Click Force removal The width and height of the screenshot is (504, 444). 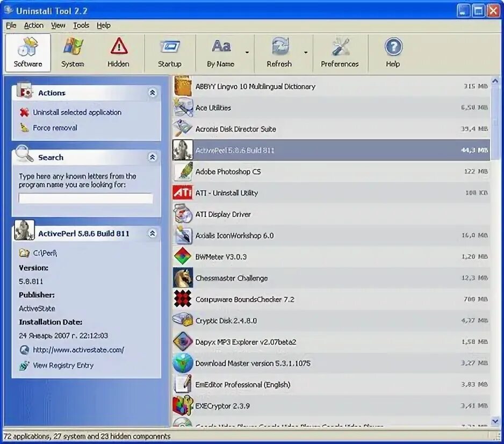point(55,127)
